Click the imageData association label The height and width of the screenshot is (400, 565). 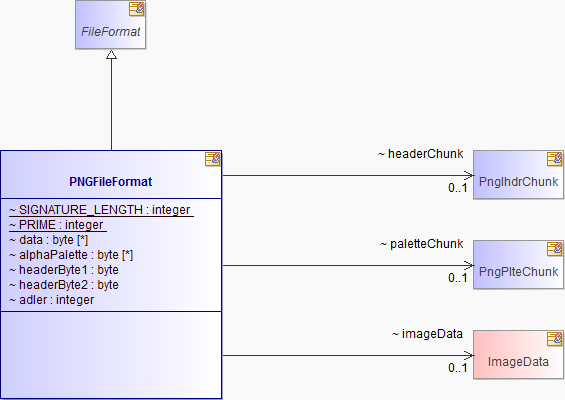(x=427, y=334)
